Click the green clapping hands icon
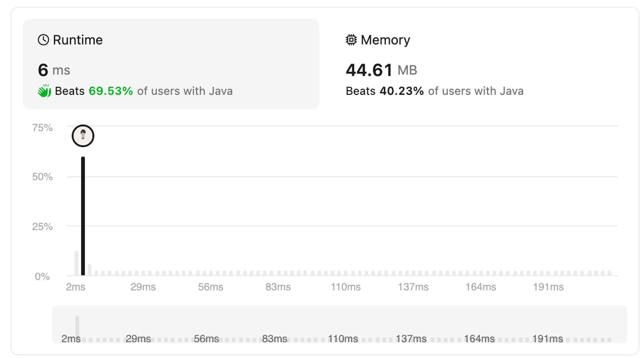 pyautogui.click(x=44, y=91)
